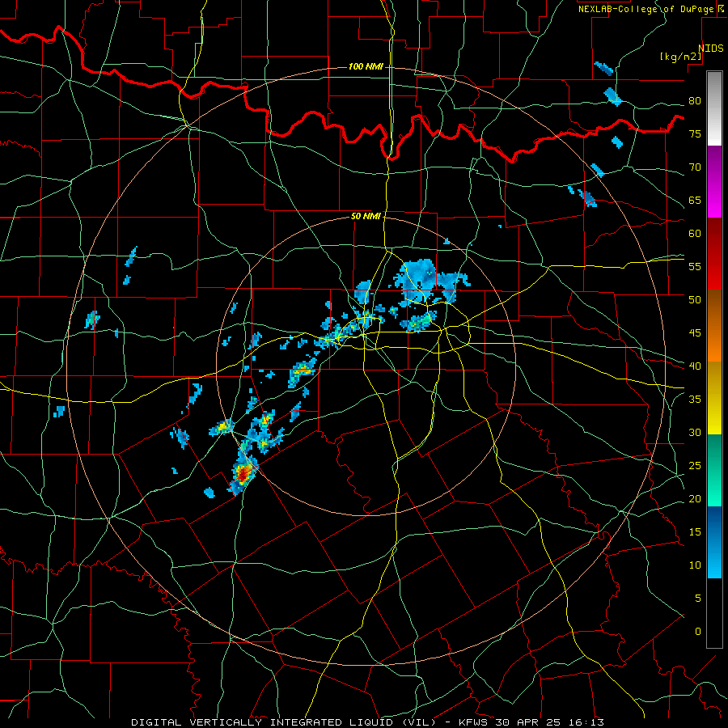Select the NEXLAB-College of DuPage credit text
The height and width of the screenshot is (728, 728).
pyautogui.click(x=645, y=9)
